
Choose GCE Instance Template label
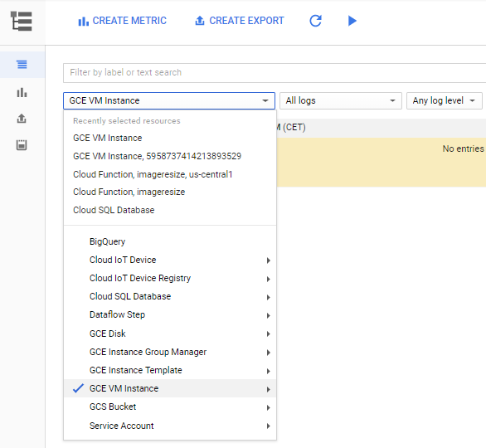point(136,370)
